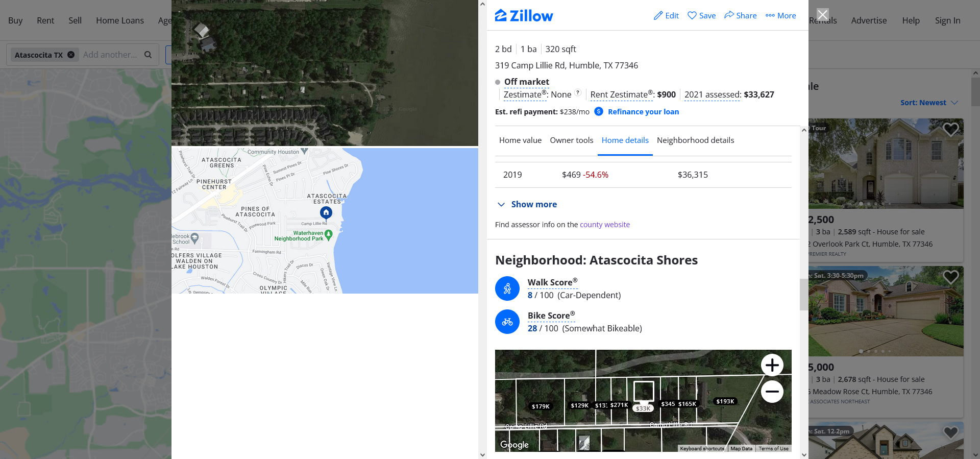Click Refinance your loan link
Screen dimensions: 980x459
coord(643,112)
